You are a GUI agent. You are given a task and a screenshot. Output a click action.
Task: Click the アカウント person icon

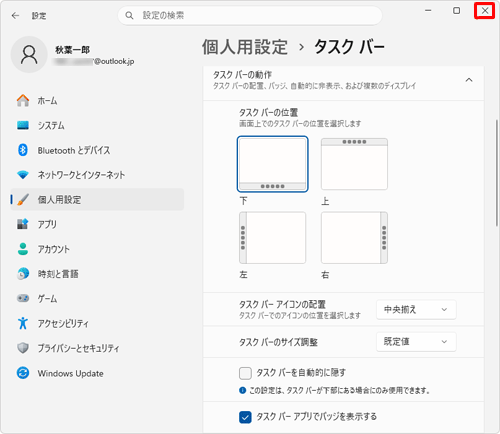23,249
